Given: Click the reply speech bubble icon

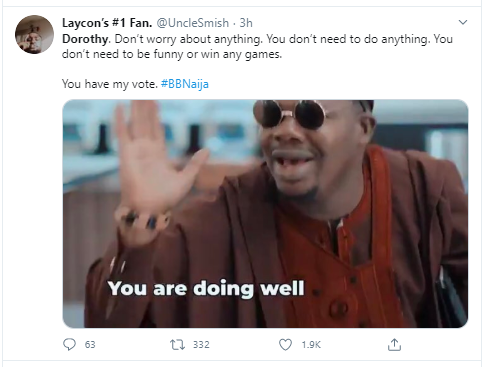Looking at the screenshot, I should coord(69,344).
